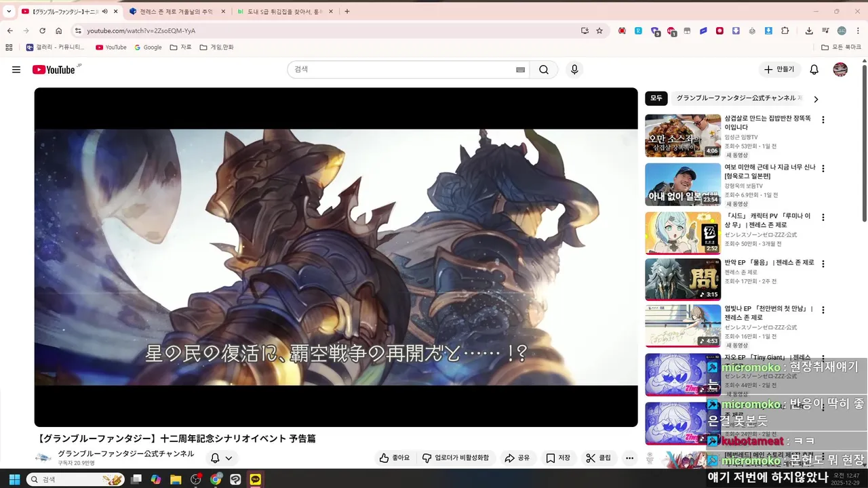Screen dimensions: 868x488
Task: Open a new browser tab
Action: pyautogui.click(x=347, y=12)
